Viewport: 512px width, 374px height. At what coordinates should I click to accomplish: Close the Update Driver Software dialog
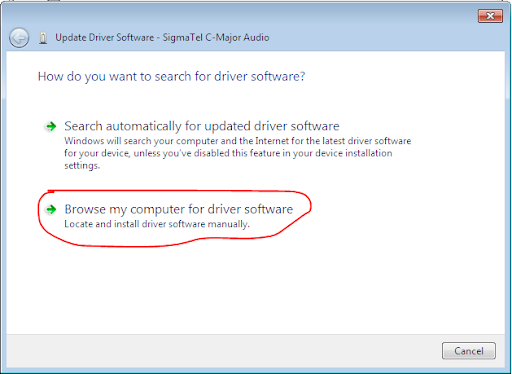[490, 16]
